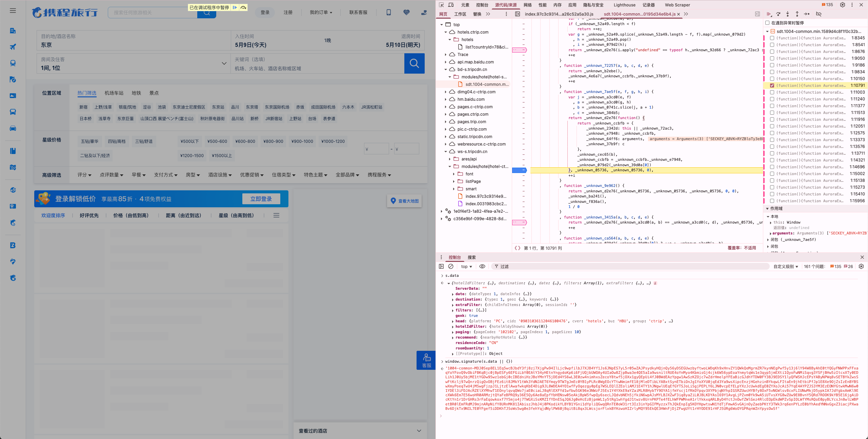Toggle the device emulation toolbar icon
Screen dimensions: 868x439
pos(451,5)
